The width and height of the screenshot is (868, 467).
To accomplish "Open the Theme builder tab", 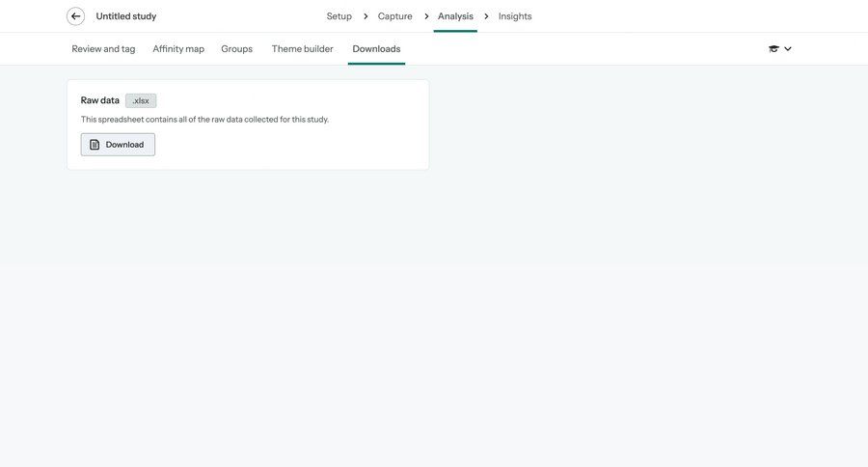I will 302,49.
